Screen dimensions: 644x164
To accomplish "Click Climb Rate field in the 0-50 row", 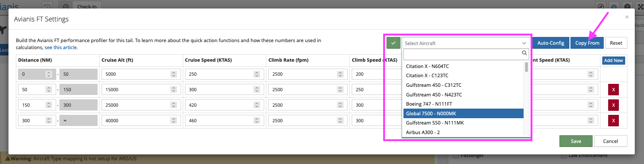I will (308, 74).
